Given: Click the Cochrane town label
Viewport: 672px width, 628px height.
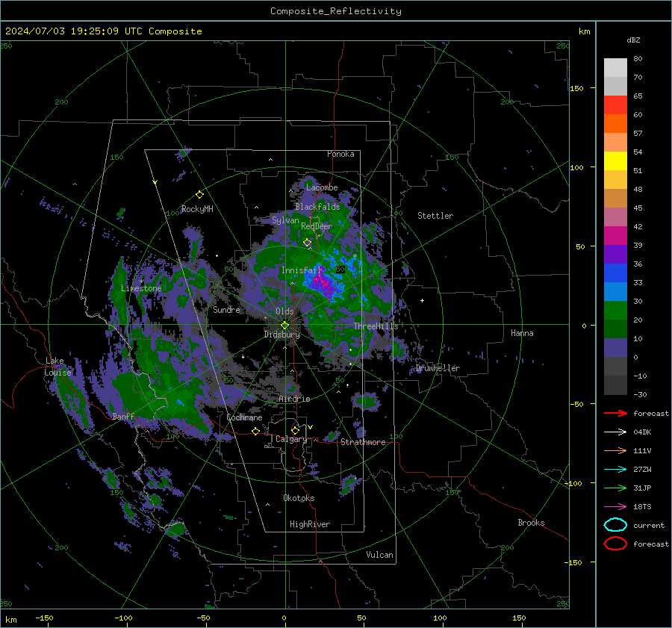Looking at the screenshot, I should (x=244, y=417).
